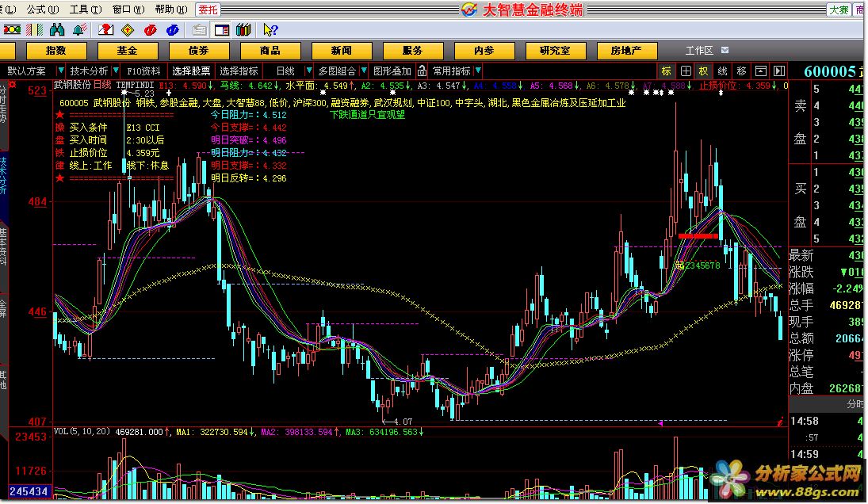Open the 工具(T) menu
The height and width of the screenshot is (504, 868).
[86, 10]
